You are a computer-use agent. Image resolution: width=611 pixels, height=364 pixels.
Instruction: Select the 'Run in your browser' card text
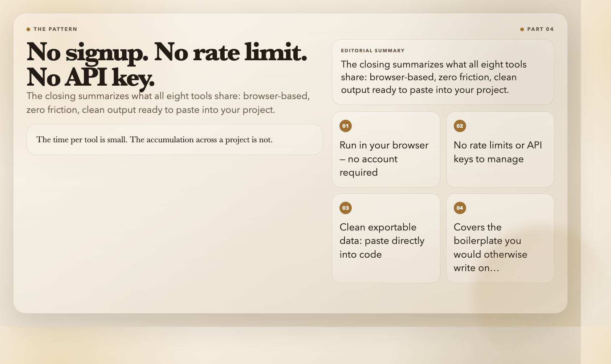384,159
